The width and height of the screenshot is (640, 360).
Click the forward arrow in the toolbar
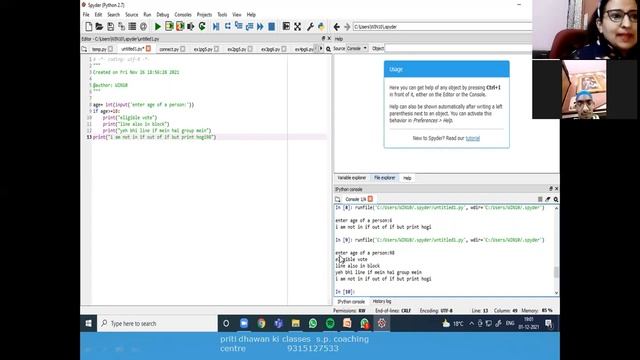(347, 27)
